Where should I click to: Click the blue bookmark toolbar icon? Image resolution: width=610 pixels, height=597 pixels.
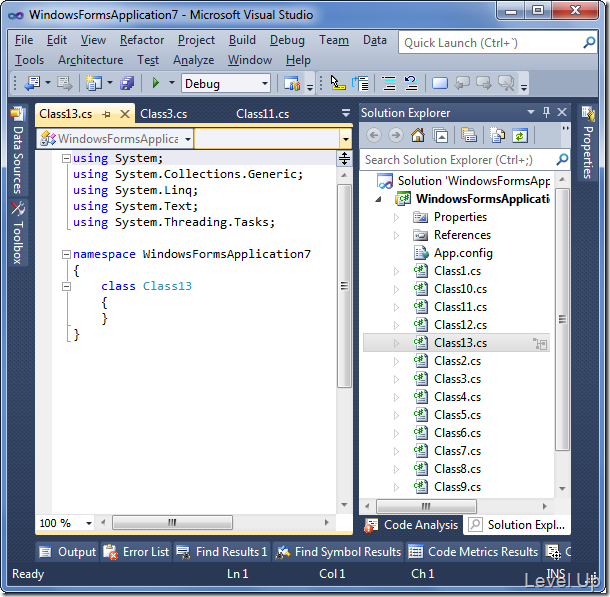tap(440, 83)
